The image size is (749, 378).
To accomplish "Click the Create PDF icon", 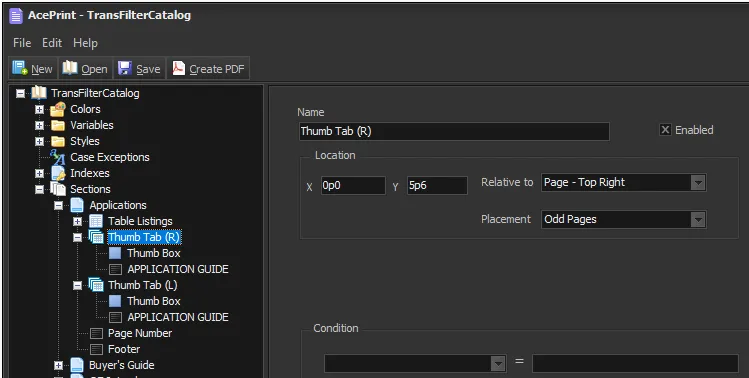I will pyautogui.click(x=178, y=68).
